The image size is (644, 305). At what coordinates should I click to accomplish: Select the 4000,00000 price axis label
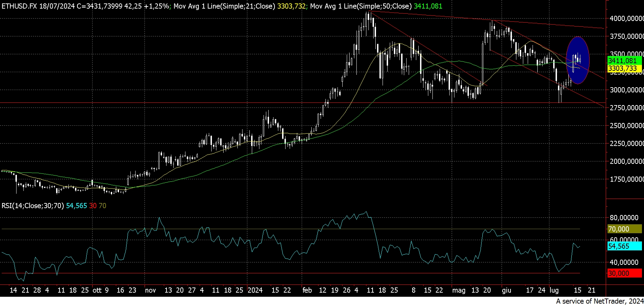click(x=626, y=19)
